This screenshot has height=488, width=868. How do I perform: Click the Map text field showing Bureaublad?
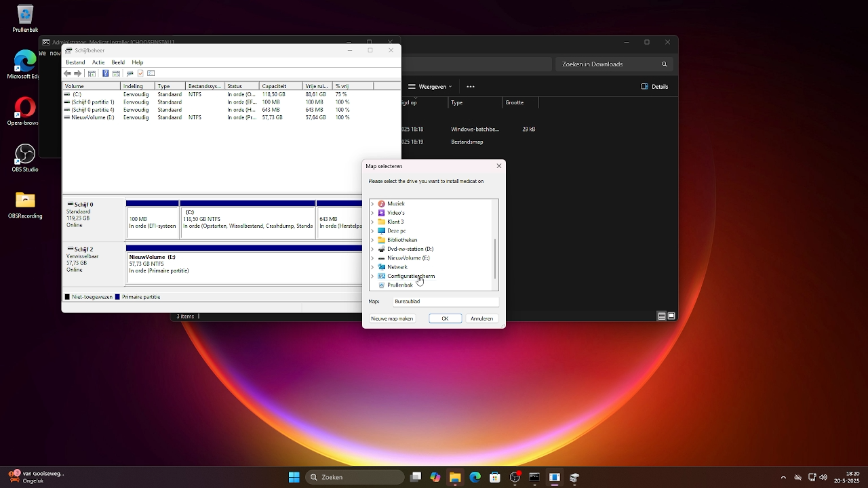(x=446, y=302)
